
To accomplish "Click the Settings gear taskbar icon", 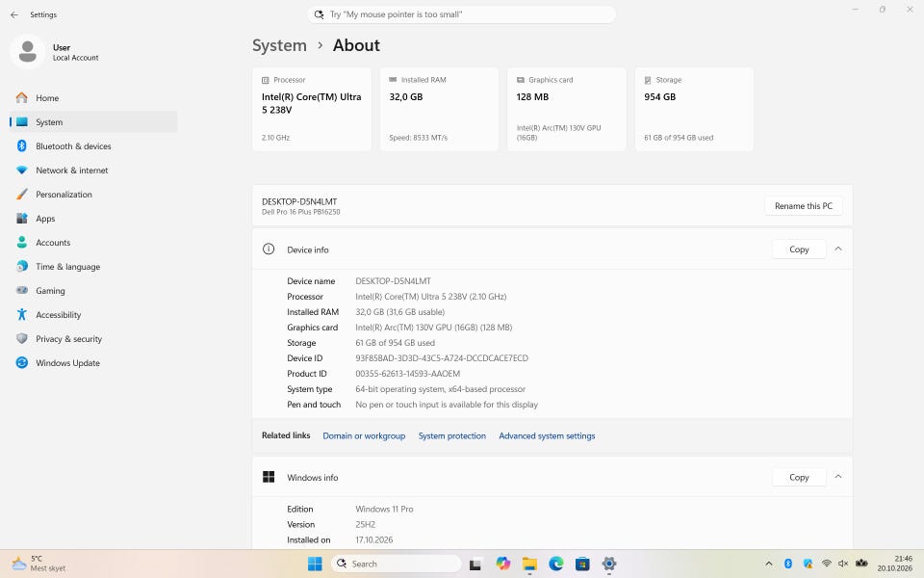I will click(x=608, y=564).
